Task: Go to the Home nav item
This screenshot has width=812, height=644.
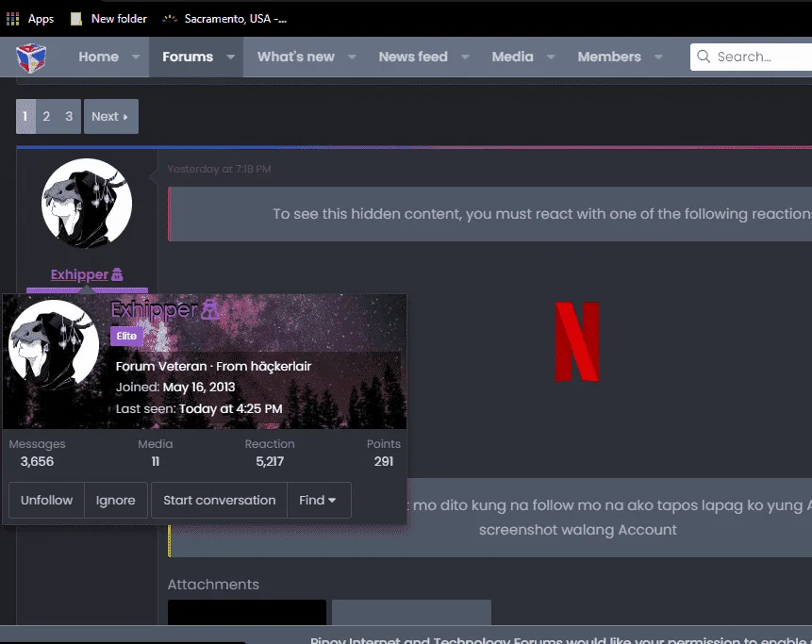Action: coord(98,57)
